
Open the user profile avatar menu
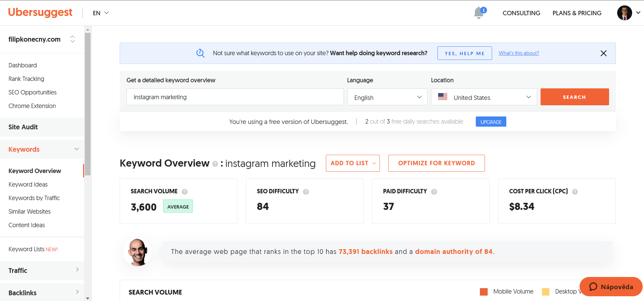point(624,13)
